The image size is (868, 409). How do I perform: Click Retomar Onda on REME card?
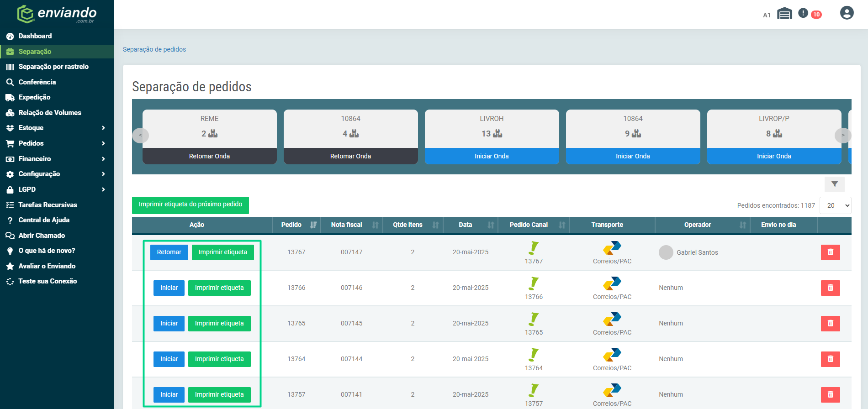point(210,156)
